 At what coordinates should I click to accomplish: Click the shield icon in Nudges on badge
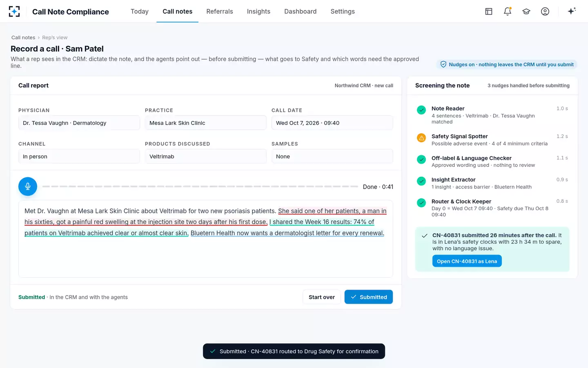[443, 64]
